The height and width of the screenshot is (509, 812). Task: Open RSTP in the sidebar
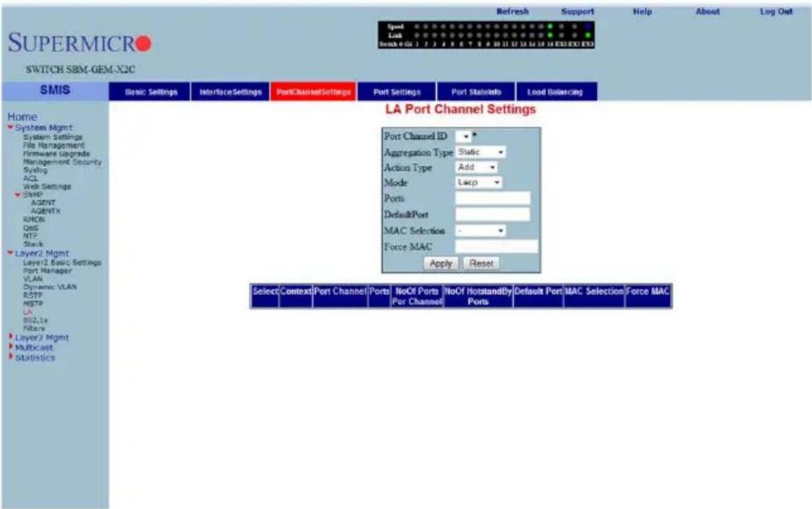[31, 295]
